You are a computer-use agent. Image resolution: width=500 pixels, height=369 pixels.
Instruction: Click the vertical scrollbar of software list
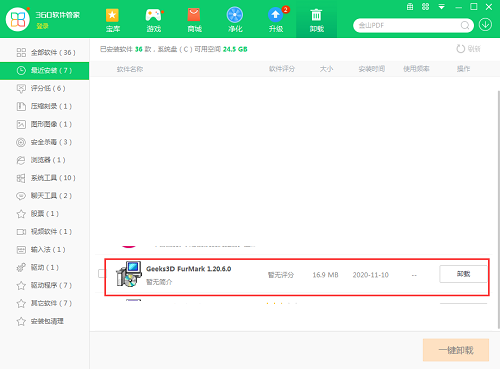click(x=499, y=209)
